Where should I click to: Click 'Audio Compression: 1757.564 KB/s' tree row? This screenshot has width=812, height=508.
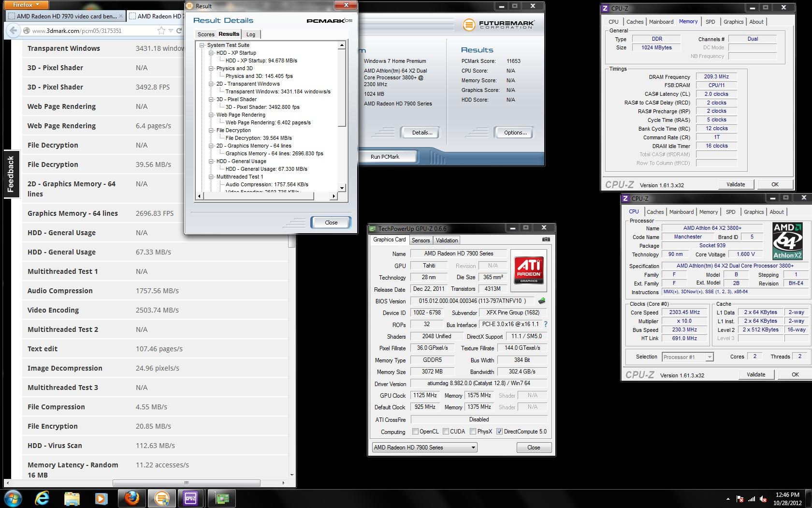[x=267, y=184]
